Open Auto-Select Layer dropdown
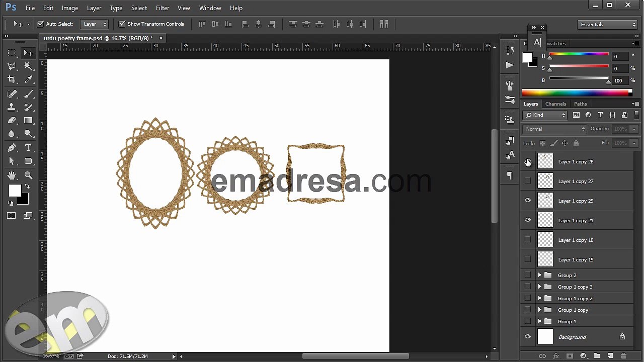This screenshot has width=644, height=362. pyautogui.click(x=95, y=24)
